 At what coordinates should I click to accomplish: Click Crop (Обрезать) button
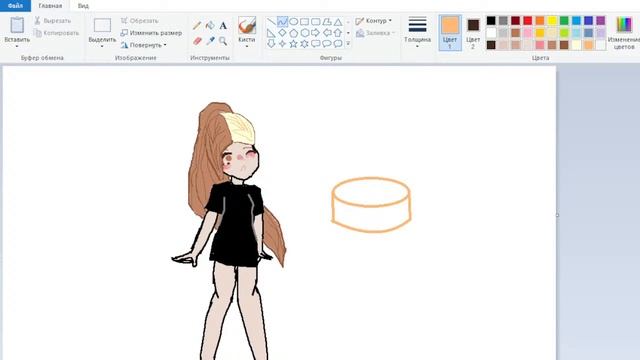click(x=140, y=20)
